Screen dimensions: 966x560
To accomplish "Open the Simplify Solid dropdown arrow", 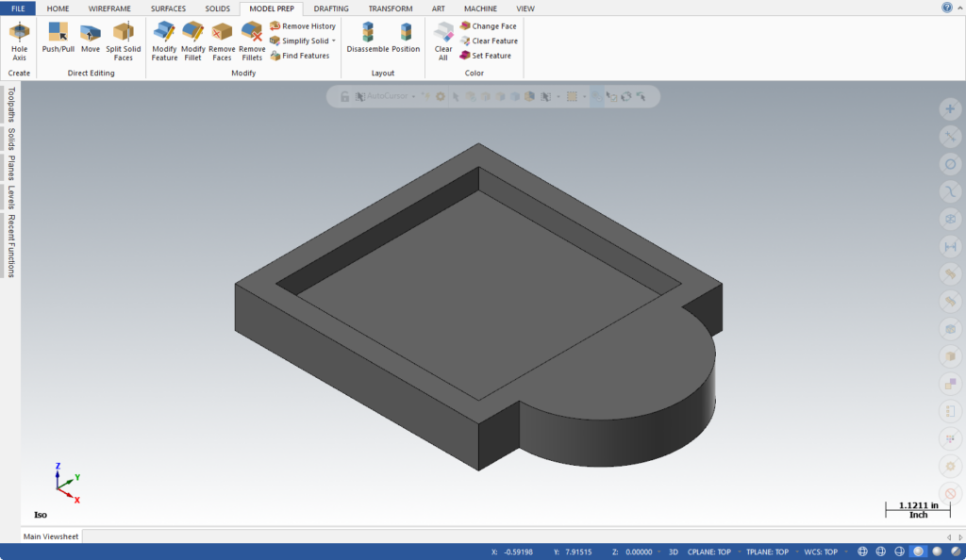I will tap(333, 41).
